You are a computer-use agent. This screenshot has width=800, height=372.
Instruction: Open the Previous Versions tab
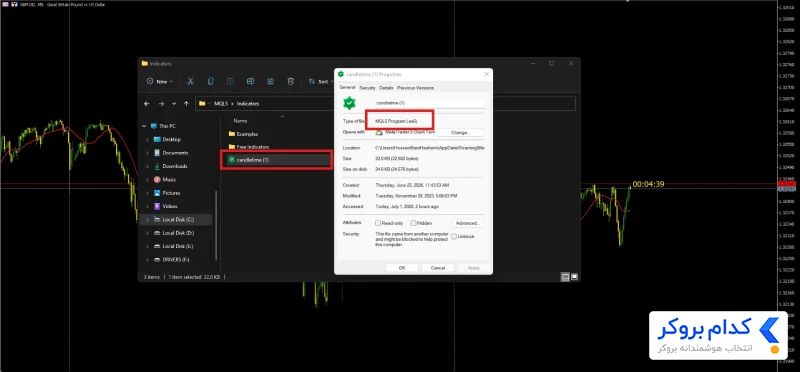[415, 88]
